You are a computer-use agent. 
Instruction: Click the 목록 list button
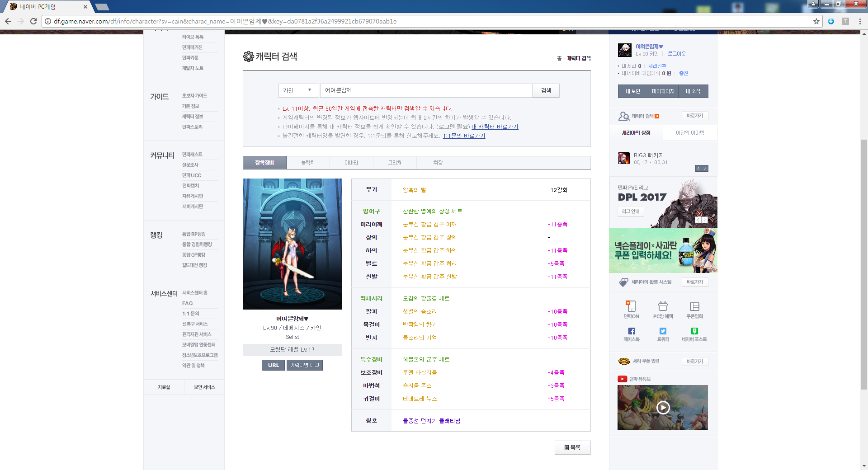(x=572, y=447)
